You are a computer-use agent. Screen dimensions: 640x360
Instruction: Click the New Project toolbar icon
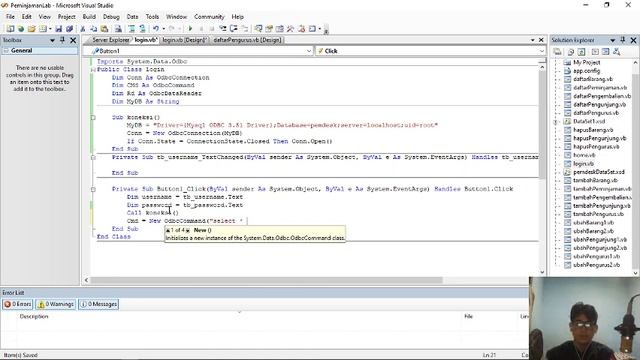coord(10,29)
